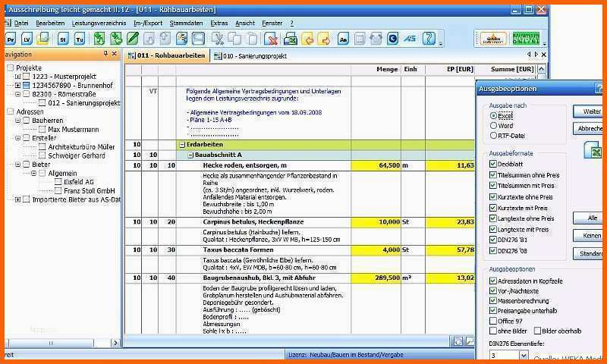This screenshot has width=607, height=364.
Task: Enable the Office 97 checkbox
Action: [x=492, y=321]
